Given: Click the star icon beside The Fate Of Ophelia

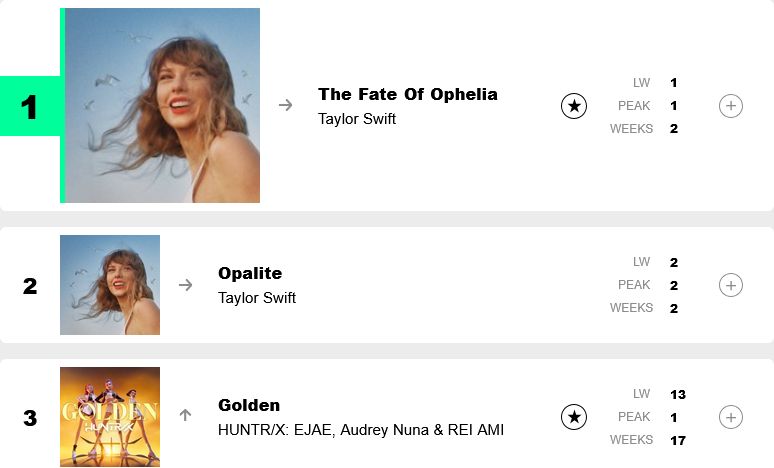Looking at the screenshot, I should point(574,106).
